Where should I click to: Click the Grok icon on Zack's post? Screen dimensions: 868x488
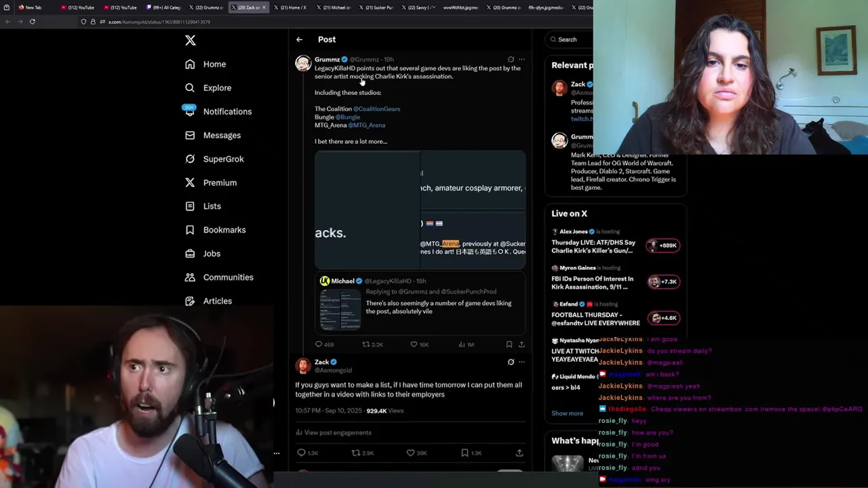[511, 362]
